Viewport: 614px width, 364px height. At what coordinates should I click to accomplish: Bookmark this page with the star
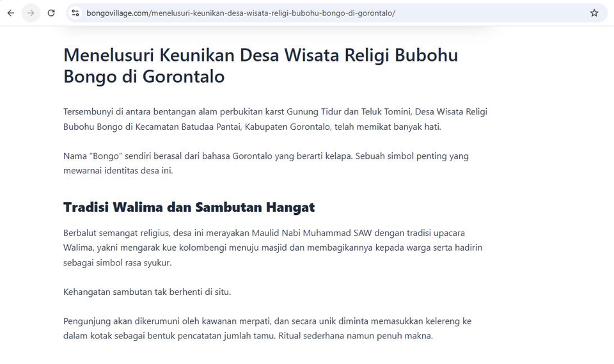[594, 13]
